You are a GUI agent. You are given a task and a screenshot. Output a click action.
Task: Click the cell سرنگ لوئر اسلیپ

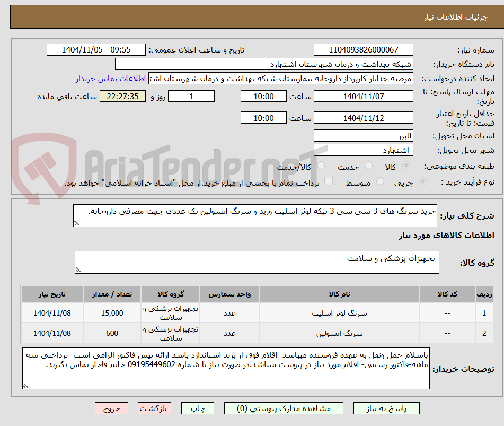[x=339, y=313]
